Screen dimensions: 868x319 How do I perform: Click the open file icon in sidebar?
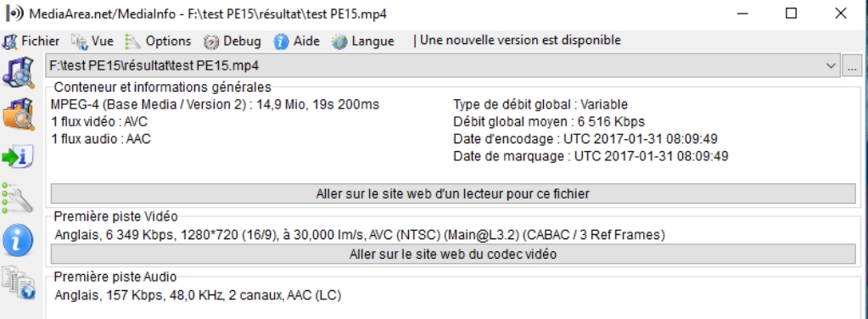pos(19,71)
